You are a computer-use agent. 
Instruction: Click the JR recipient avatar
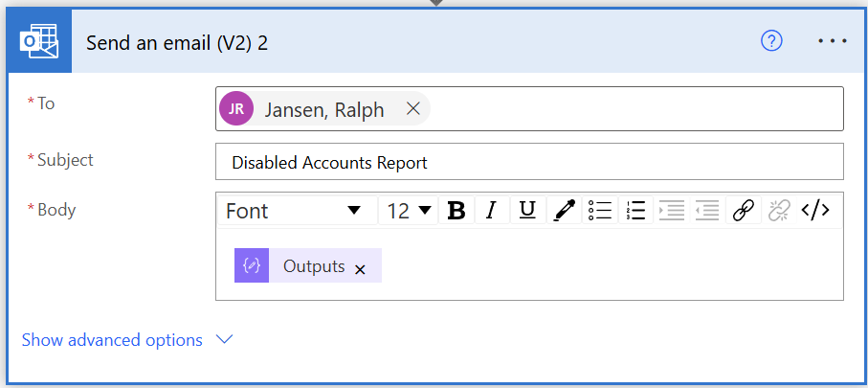(x=236, y=109)
